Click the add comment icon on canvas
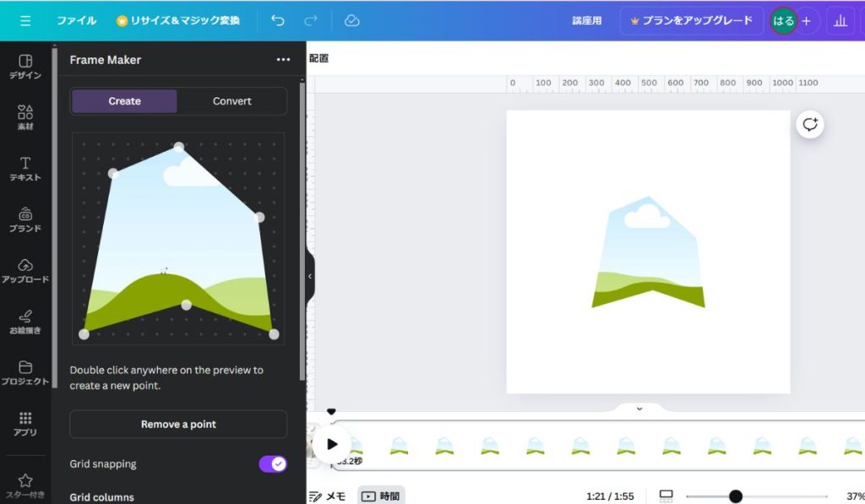Screen dimensions: 865x504 [x=810, y=125]
